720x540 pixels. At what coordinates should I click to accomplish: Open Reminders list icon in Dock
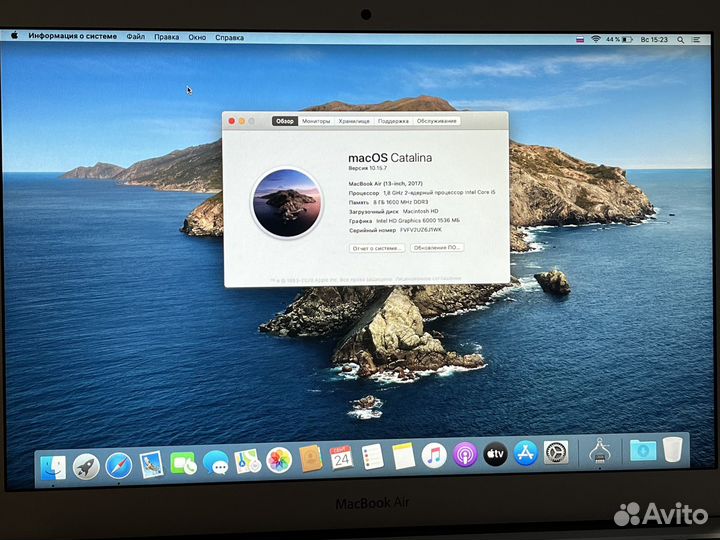click(x=372, y=457)
